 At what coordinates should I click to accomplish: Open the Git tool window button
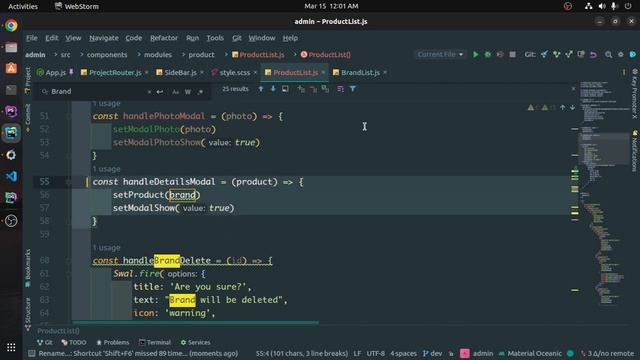pos(44,342)
